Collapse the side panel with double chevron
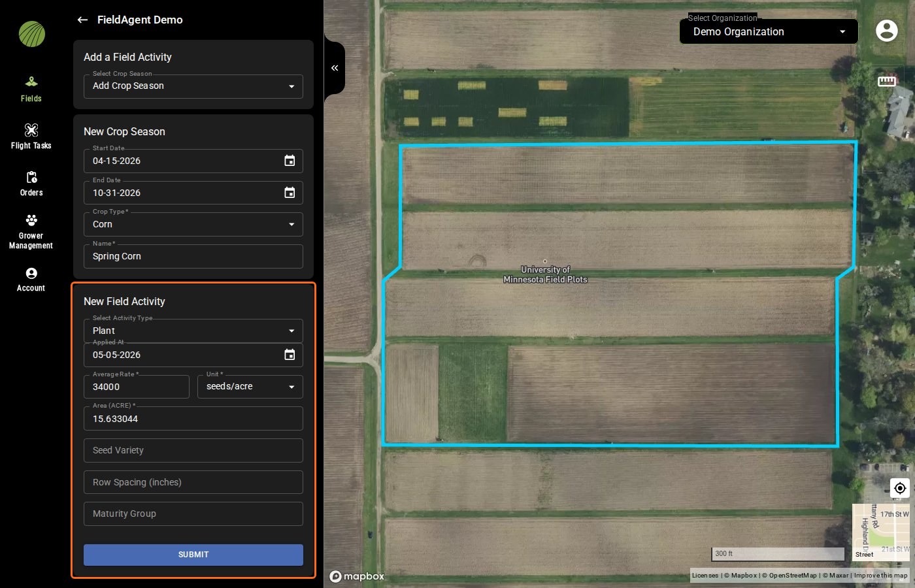This screenshot has height=588, width=915. [x=335, y=68]
